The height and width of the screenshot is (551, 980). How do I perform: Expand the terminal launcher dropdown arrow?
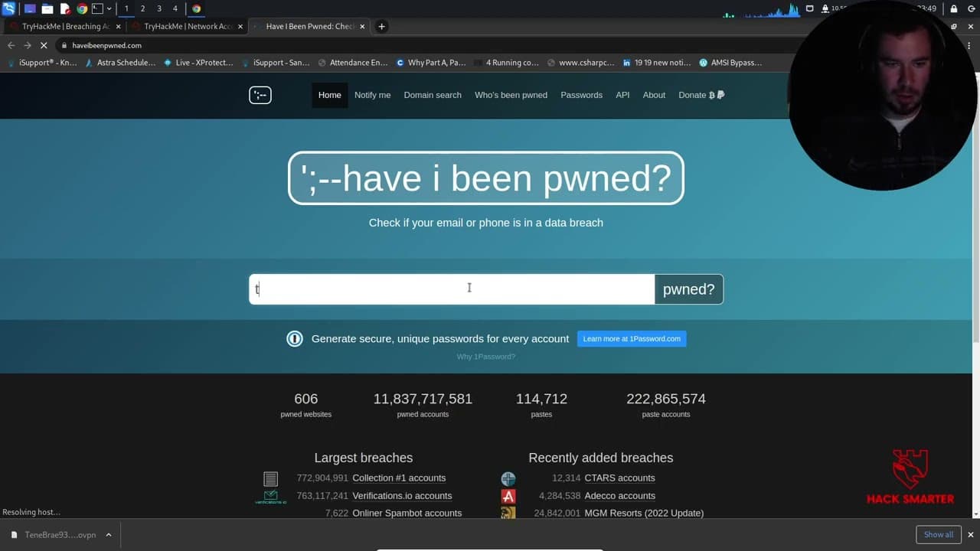(109, 8)
